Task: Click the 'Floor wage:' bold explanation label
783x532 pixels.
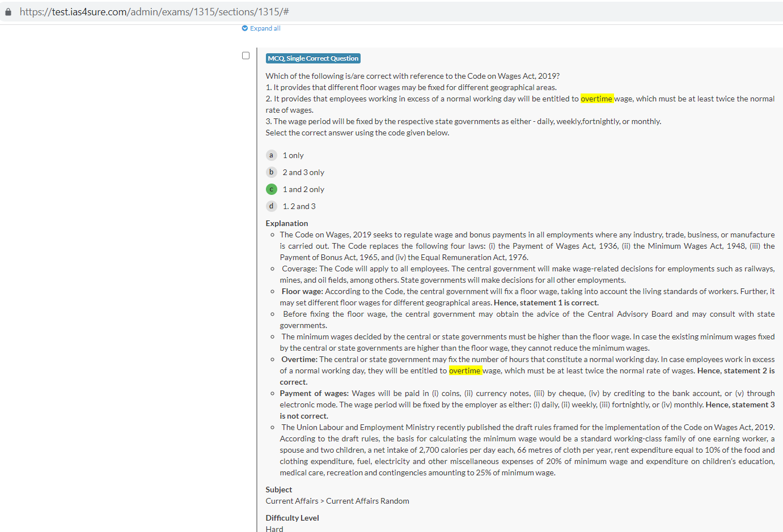Action: point(302,291)
